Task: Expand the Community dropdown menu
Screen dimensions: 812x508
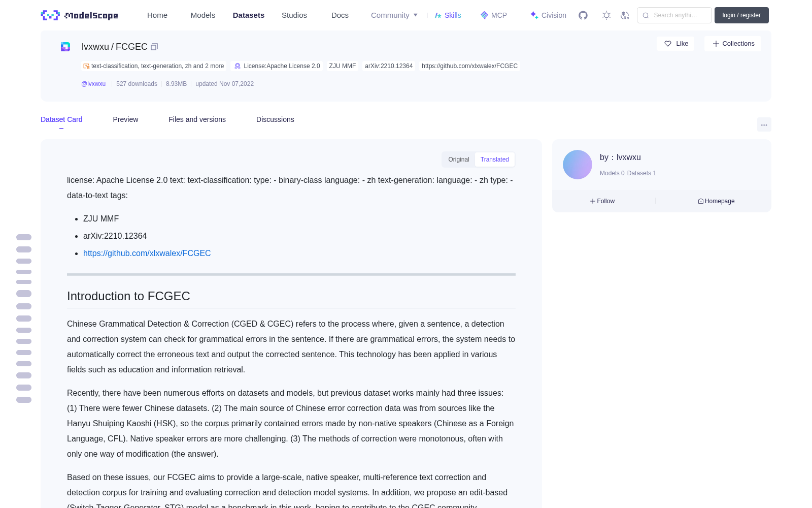Action: pyautogui.click(x=394, y=15)
